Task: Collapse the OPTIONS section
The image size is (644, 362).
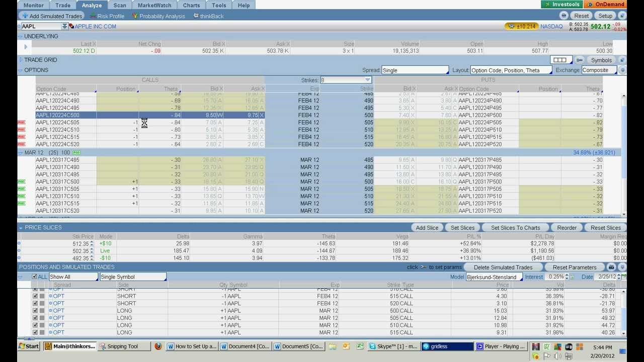Action: 21,70
